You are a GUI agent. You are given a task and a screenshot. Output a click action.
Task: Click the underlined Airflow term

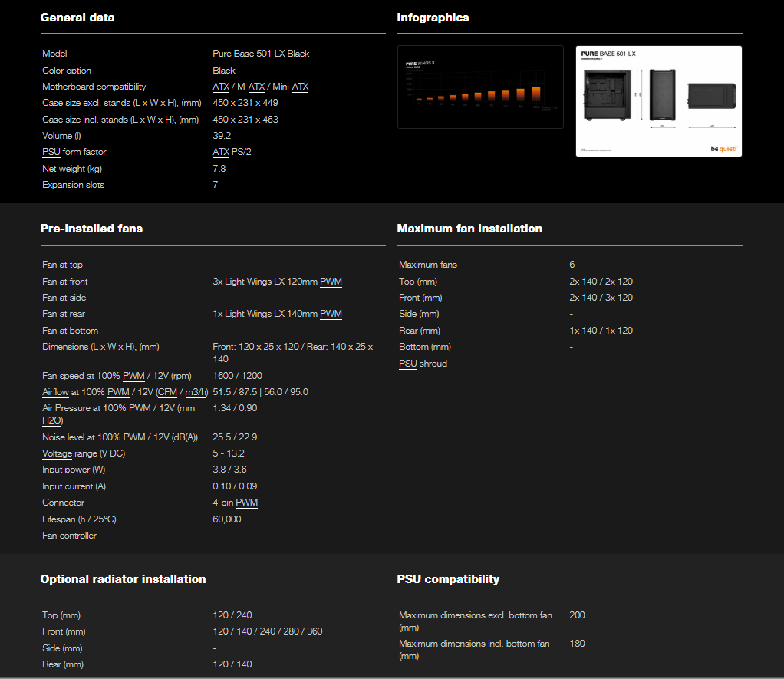point(55,392)
